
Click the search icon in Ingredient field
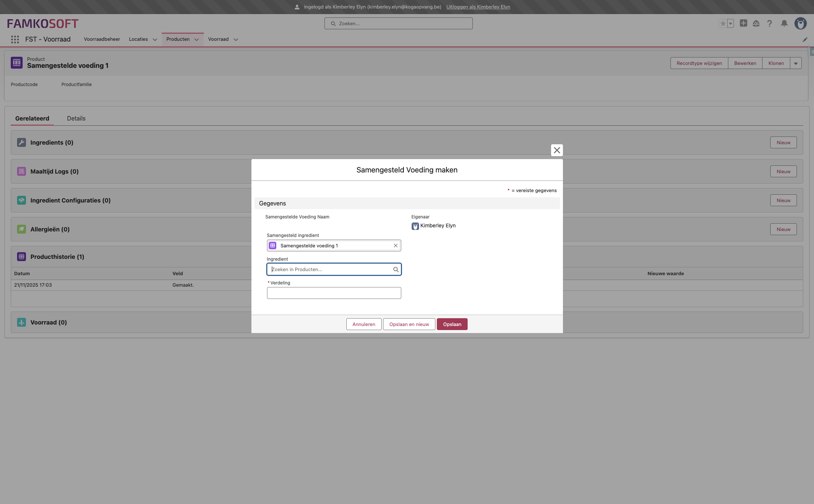(x=396, y=270)
